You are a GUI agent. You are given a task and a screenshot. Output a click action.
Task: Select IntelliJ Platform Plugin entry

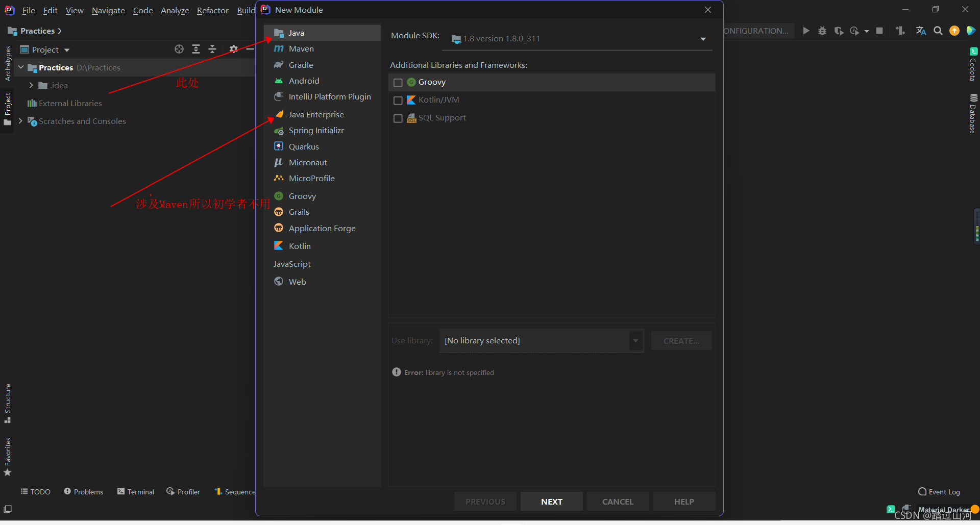click(322, 97)
